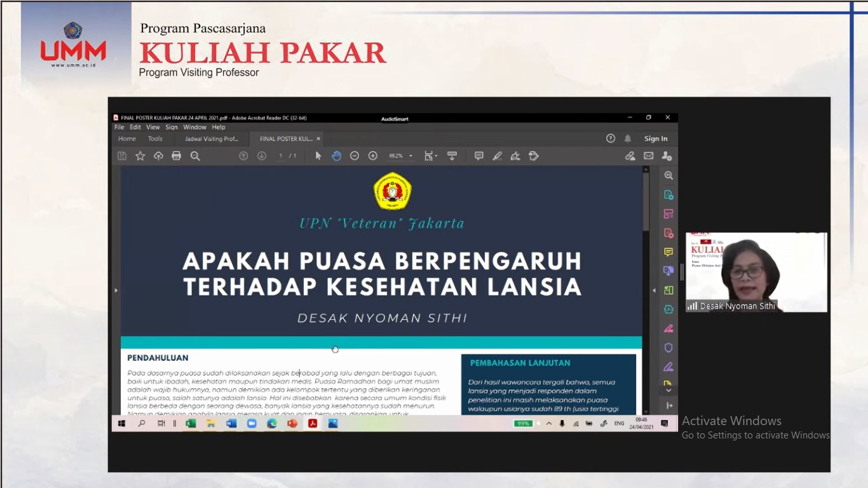Expand the page fit options dropdown

pos(431,156)
